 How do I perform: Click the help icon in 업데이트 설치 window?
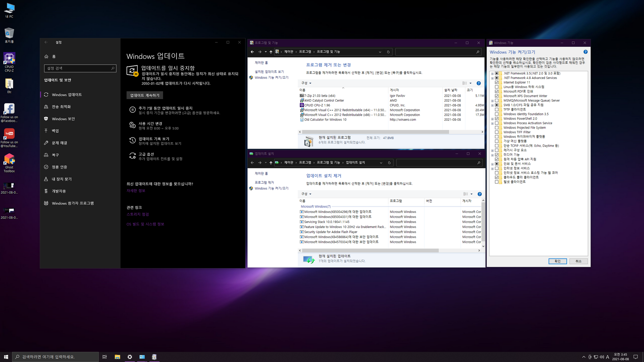coord(479,194)
